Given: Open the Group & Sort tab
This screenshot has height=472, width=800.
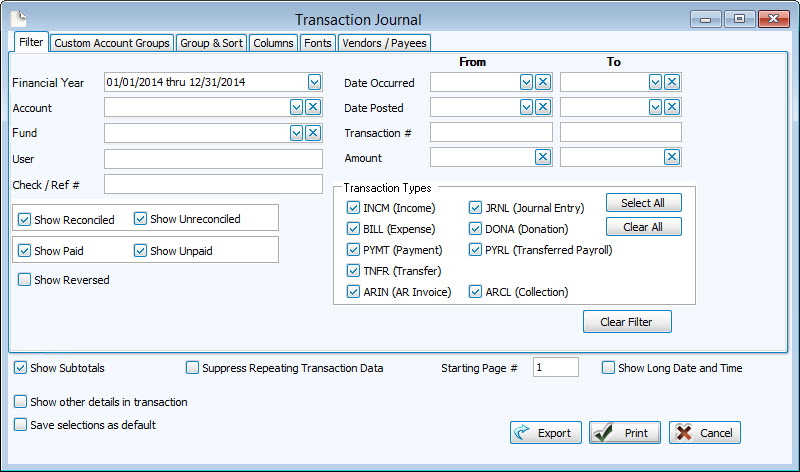Looking at the screenshot, I should click(212, 43).
